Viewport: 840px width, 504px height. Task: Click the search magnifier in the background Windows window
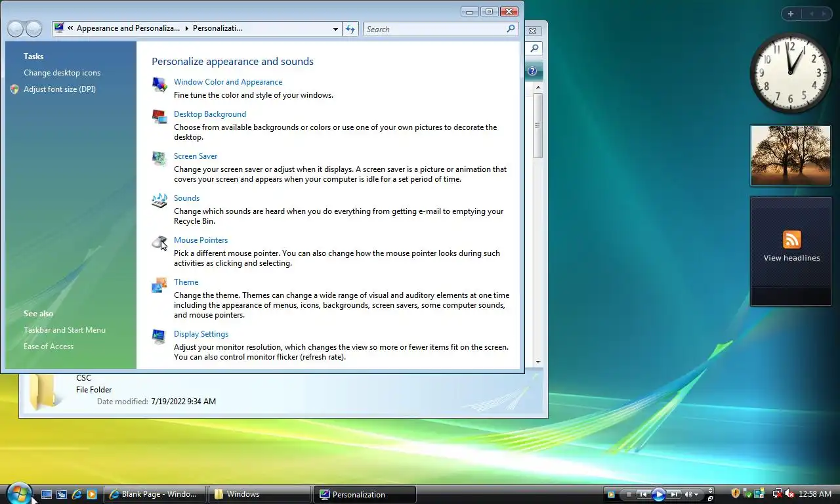[x=534, y=49]
